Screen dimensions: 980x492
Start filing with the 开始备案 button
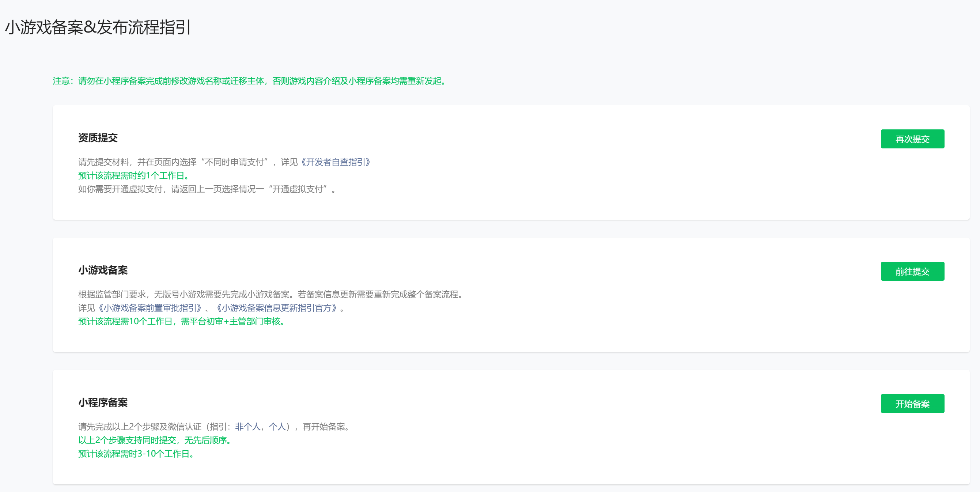(912, 403)
